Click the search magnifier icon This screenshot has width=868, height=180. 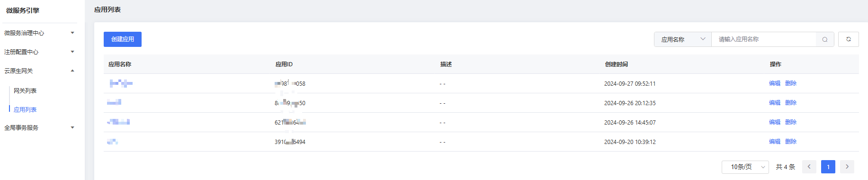tap(825, 39)
